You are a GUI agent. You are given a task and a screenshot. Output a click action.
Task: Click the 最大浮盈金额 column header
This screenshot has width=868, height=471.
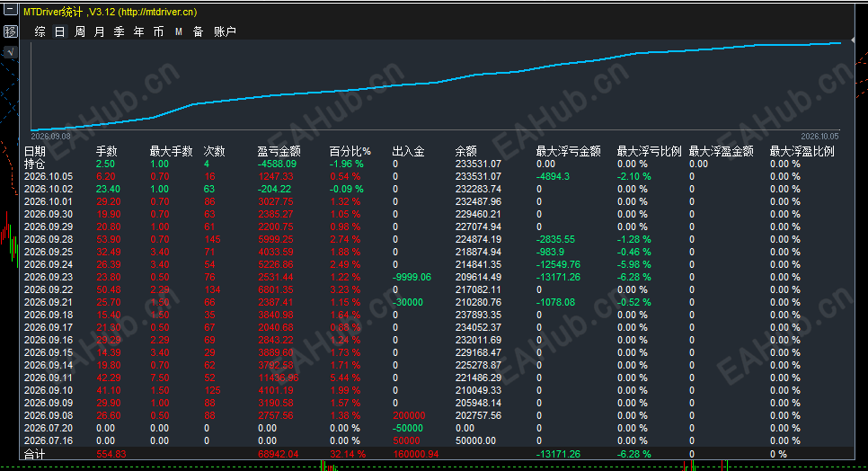tap(722, 151)
